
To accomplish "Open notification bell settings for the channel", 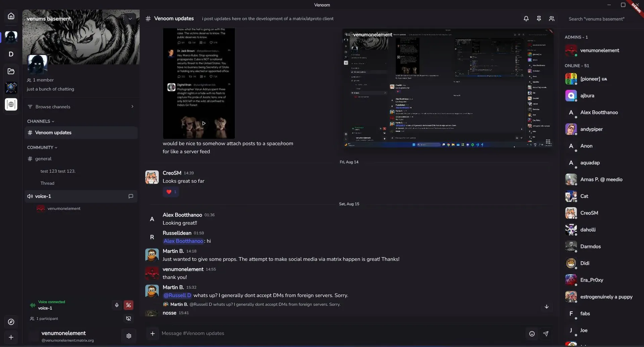I will pyautogui.click(x=526, y=19).
